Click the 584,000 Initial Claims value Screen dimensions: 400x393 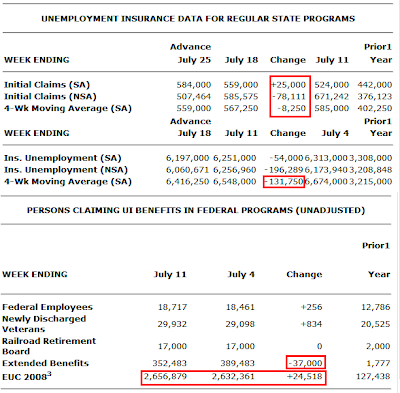194,85
